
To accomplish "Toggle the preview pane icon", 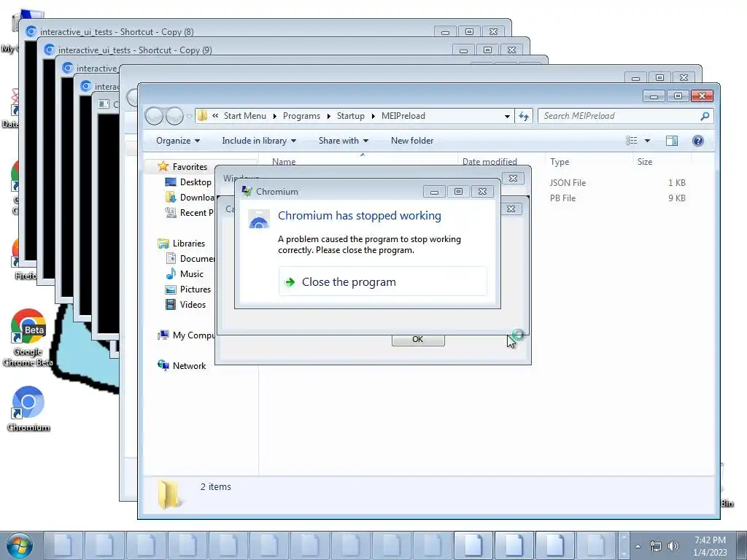I will point(672,141).
